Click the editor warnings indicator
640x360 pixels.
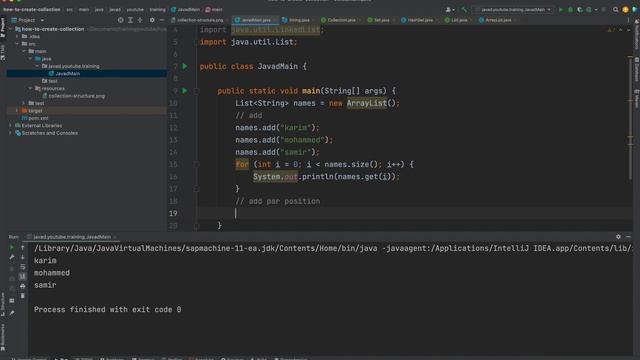click(x=611, y=30)
